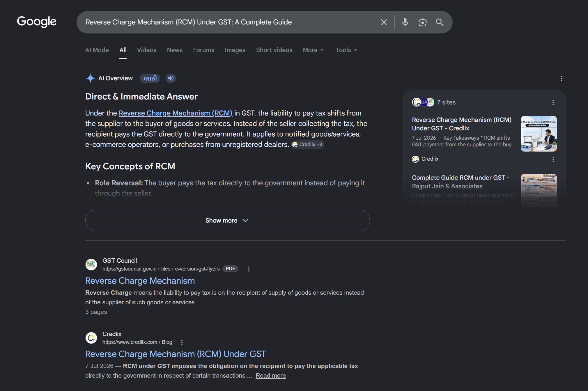Open Credlix Reverse Charge Mechanism Under GST result

[176, 354]
